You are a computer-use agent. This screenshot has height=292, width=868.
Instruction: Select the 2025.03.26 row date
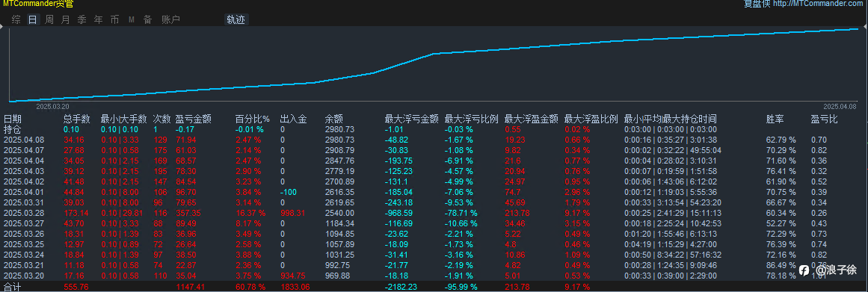(x=24, y=234)
